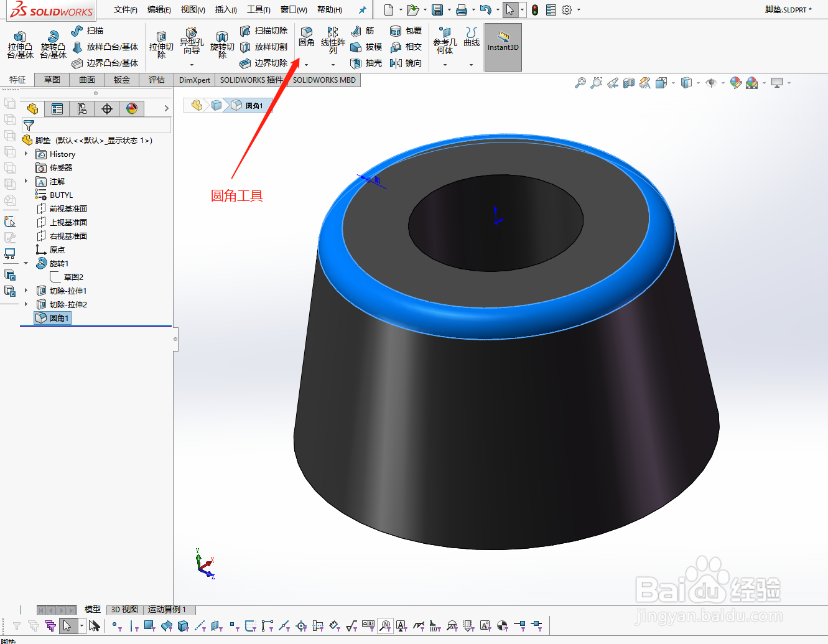Open the 参考几何体 dropdown arrow
This screenshot has width=828, height=644.
pyautogui.click(x=445, y=65)
